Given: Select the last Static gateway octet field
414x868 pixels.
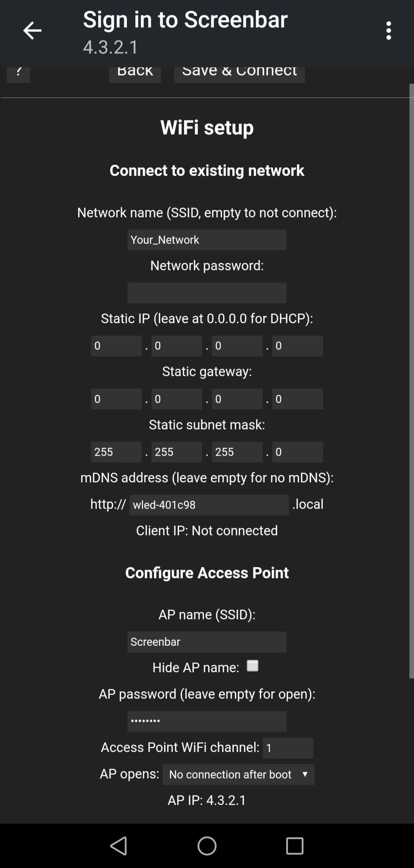Looking at the screenshot, I should (297, 399).
